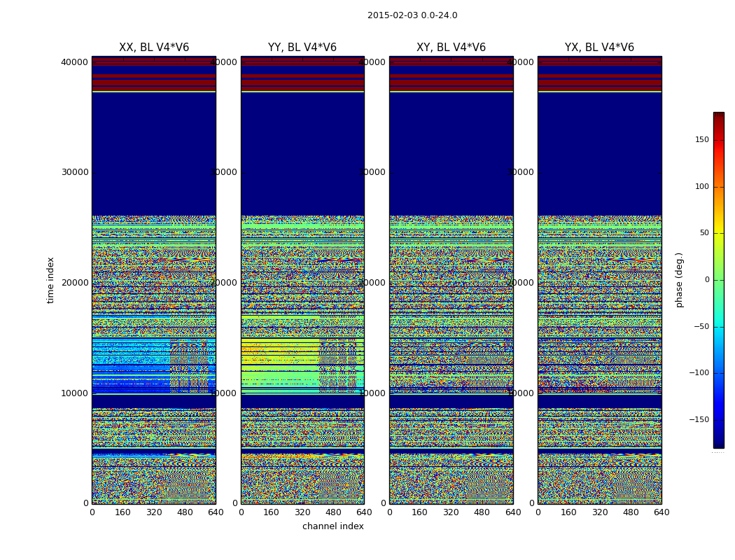Click channel tick '640' under XX panel
Viewport: 735px width, 560px height.
point(215,512)
